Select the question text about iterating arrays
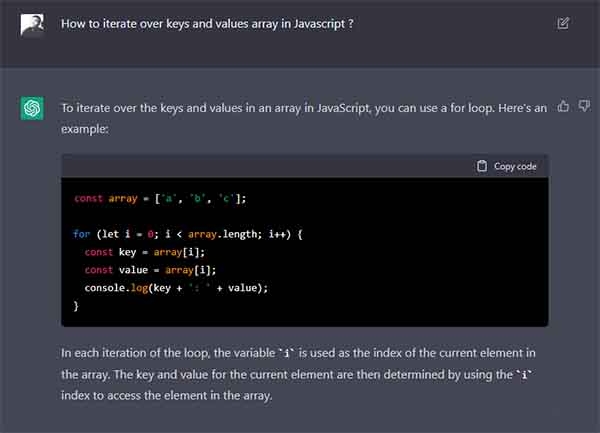The height and width of the screenshot is (433, 600). [x=207, y=24]
